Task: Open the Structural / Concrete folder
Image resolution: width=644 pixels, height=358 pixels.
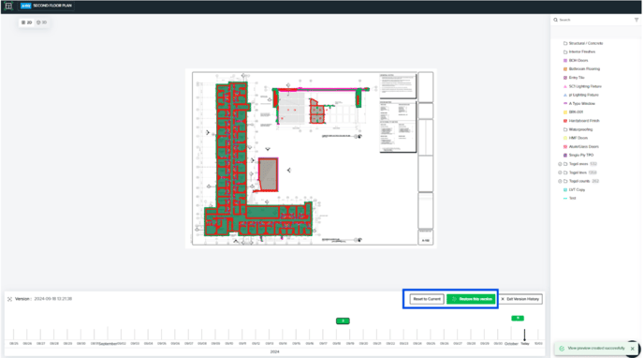Action: 584,43
